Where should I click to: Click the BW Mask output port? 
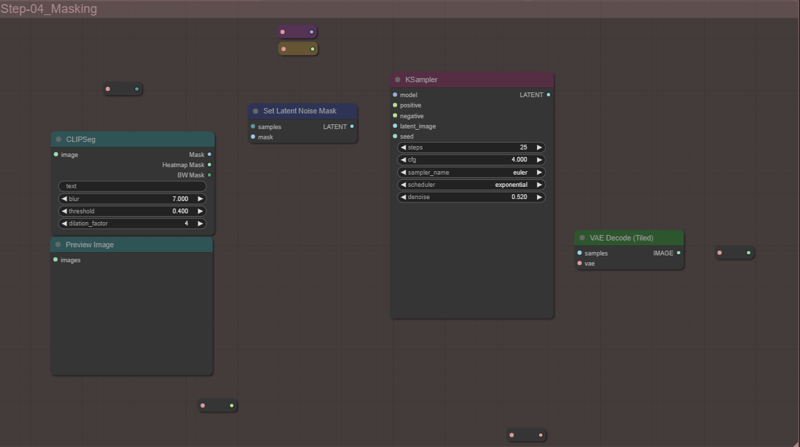coord(209,175)
